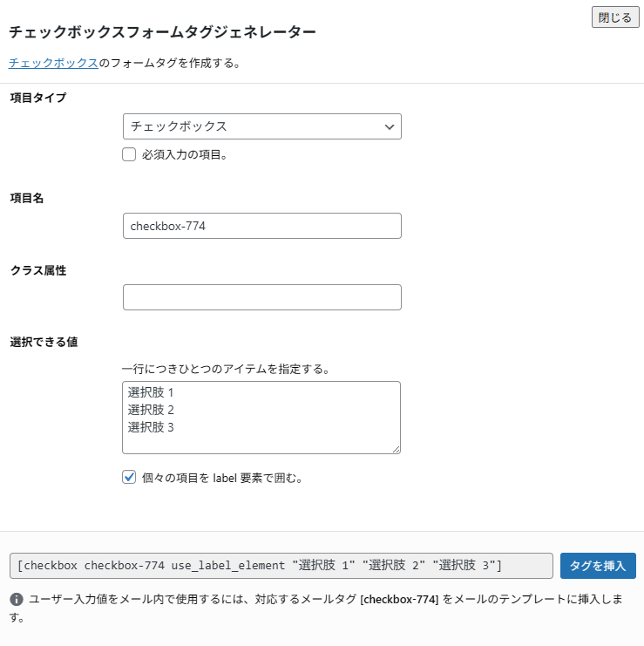The width and height of the screenshot is (644, 646).
Task: Select the generated [checkbox ...] tag field
Action: [x=281, y=566]
